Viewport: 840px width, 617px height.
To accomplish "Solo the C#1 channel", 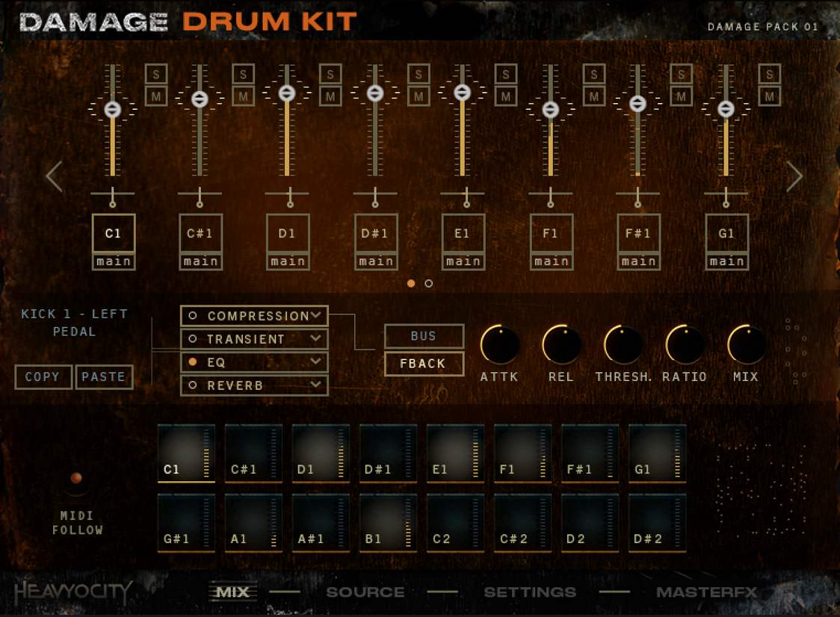I will coord(242,73).
